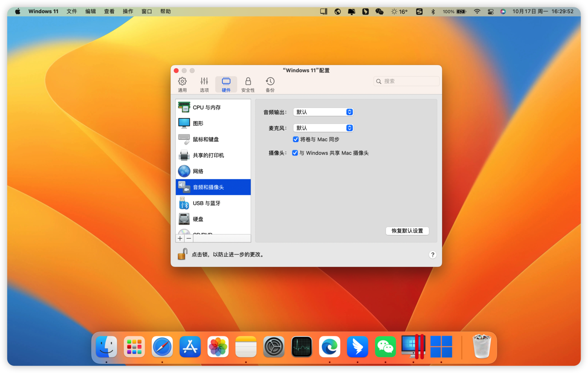Select 音频和摄像头 sidebar item

(x=213, y=187)
